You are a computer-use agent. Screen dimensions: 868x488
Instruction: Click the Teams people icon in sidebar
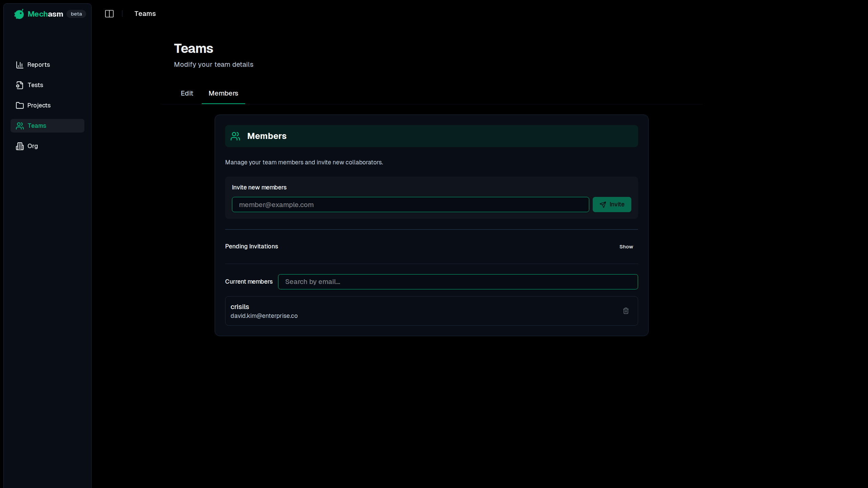point(20,126)
